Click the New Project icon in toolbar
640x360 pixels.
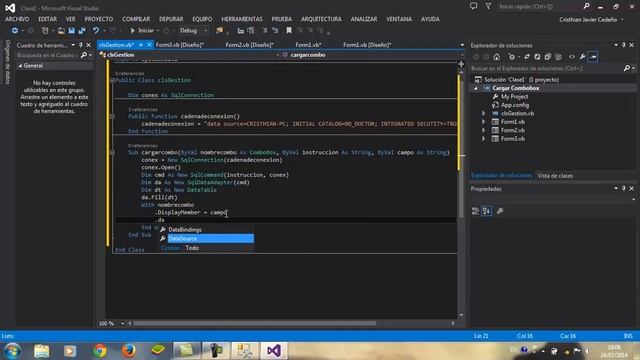click(45, 31)
